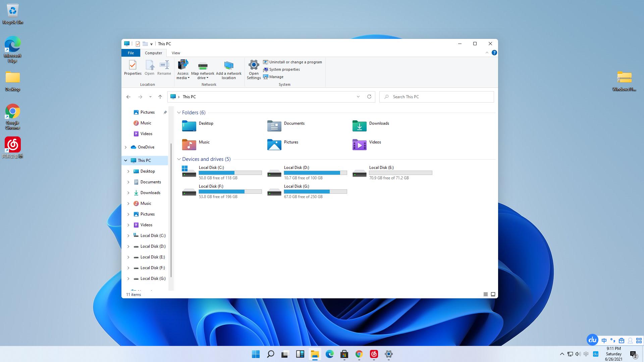Image resolution: width=644 pixels, height=362 pixels.
Task: Switch to the View ribbon tab
Action: click(176, 53)
